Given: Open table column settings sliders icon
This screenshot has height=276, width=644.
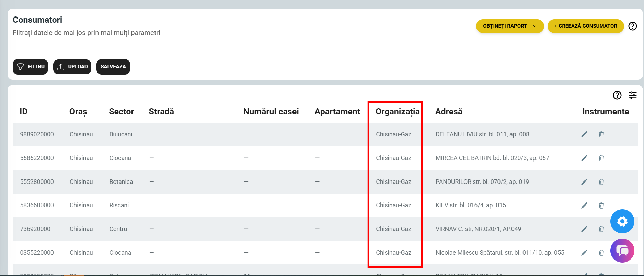Looking at the screenshot, I should click(x=632, y=95).
